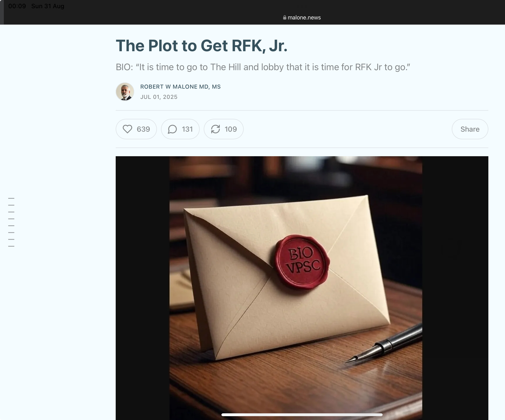Screen dimensions: 505x420
Task: Click the 131 comments count
Action: point(187,129)
